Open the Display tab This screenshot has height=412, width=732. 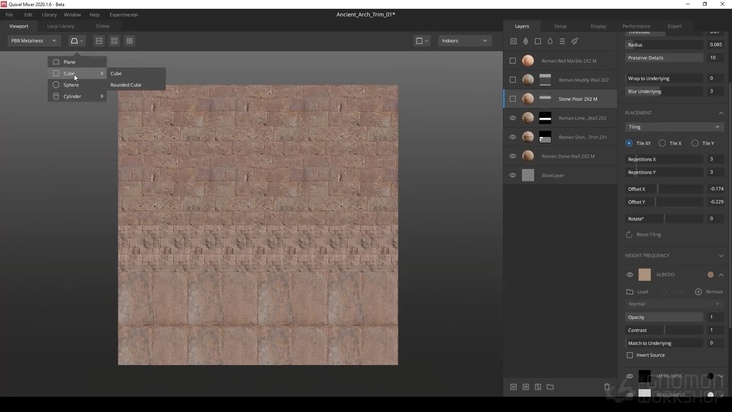click(x=598, y=26)
